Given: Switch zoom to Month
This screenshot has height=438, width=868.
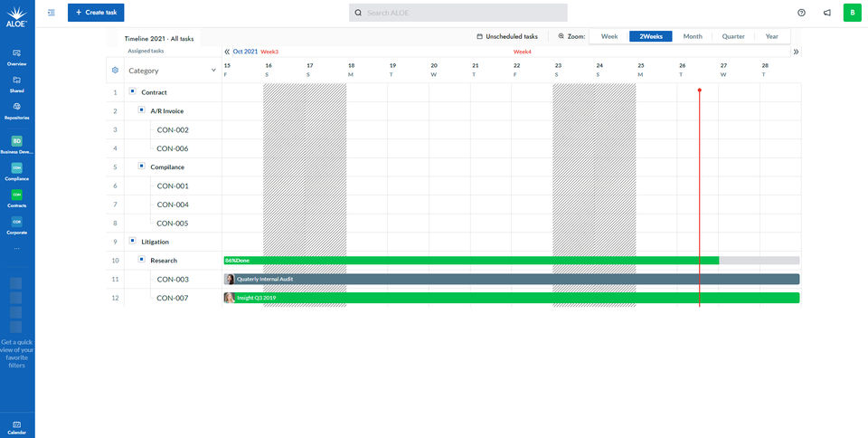Looking at the screenshot, I should 693,36.
